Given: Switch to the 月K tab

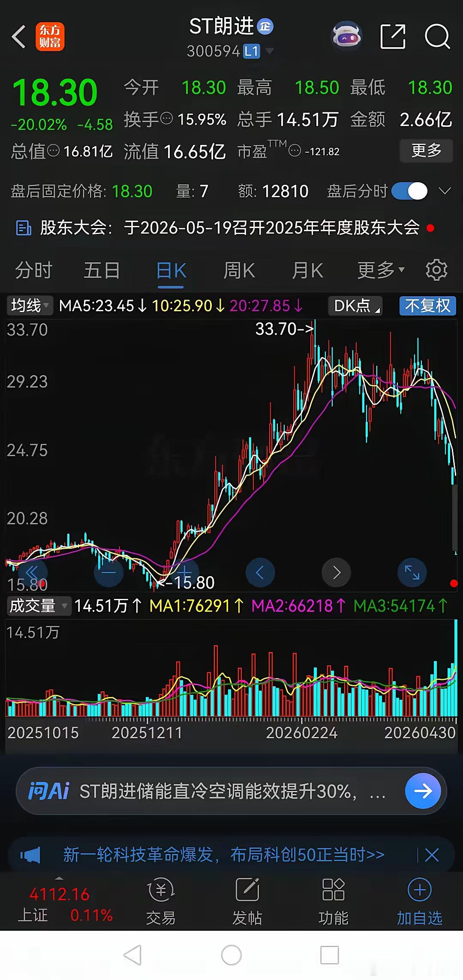Looking at the screenshot, I should pyautogui.click(x=307, y=271).
